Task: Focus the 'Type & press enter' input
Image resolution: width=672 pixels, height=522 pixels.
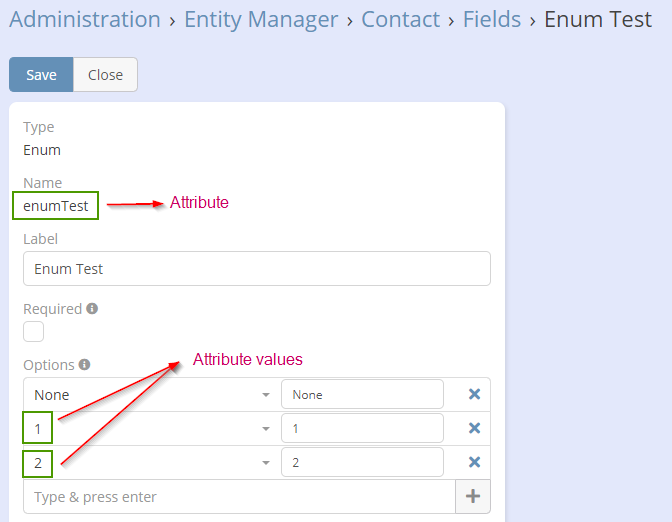Action: point(238,497)
